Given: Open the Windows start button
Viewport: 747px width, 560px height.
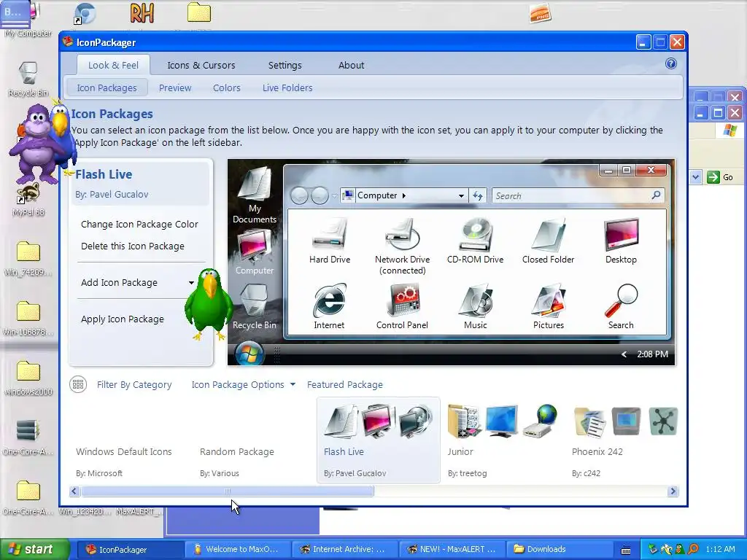Looking at the screenshot, I should pyautogui.click(x=35, y=549).
